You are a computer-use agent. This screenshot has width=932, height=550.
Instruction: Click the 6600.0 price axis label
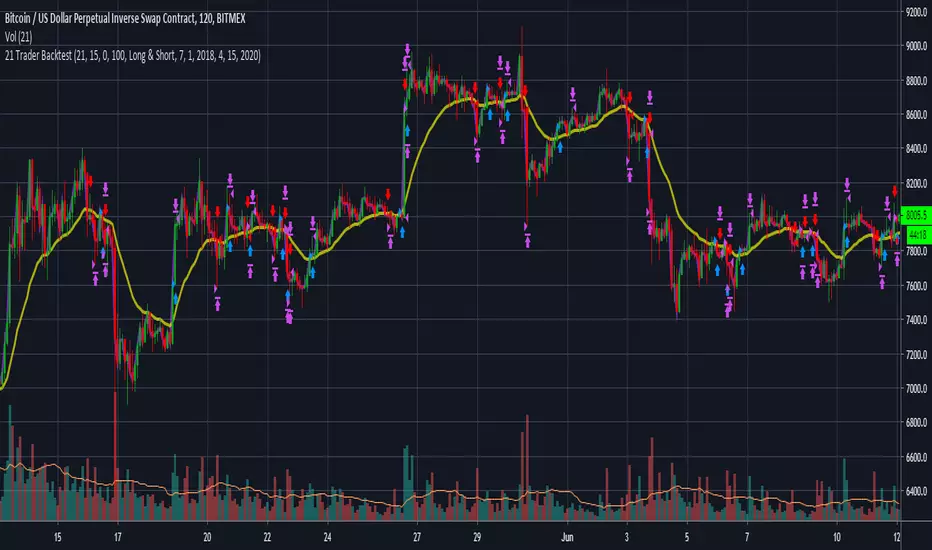916,457
